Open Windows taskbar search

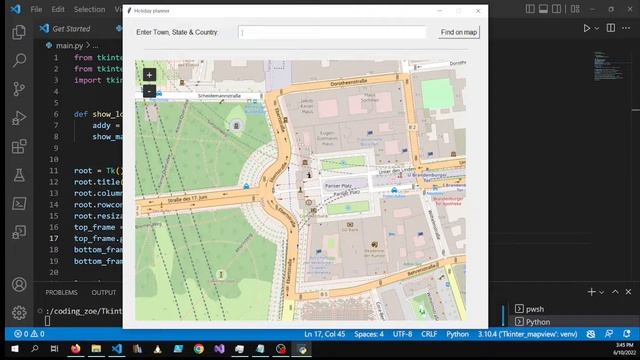click(35, 349)
